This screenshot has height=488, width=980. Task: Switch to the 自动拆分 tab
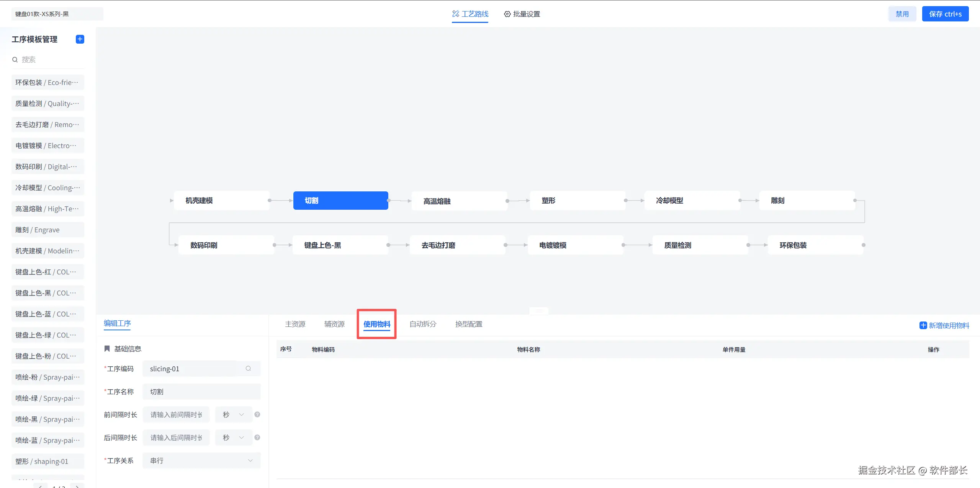point(423,324)
